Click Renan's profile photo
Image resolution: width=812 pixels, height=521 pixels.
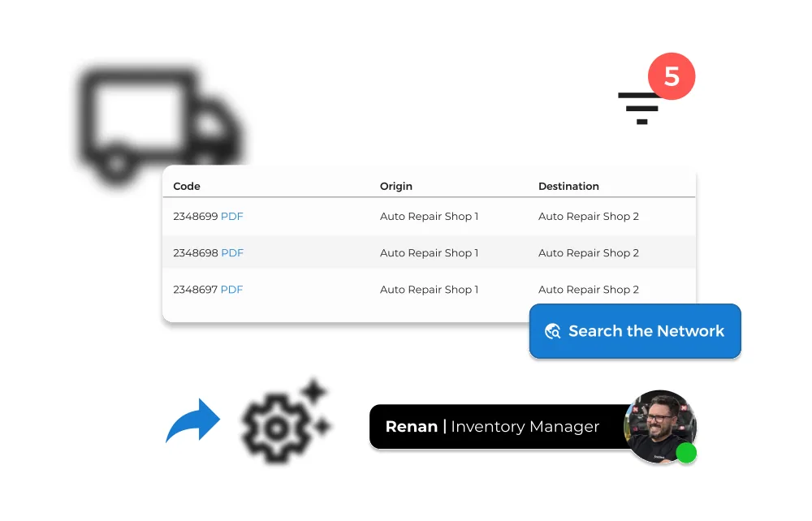(659, 427)
